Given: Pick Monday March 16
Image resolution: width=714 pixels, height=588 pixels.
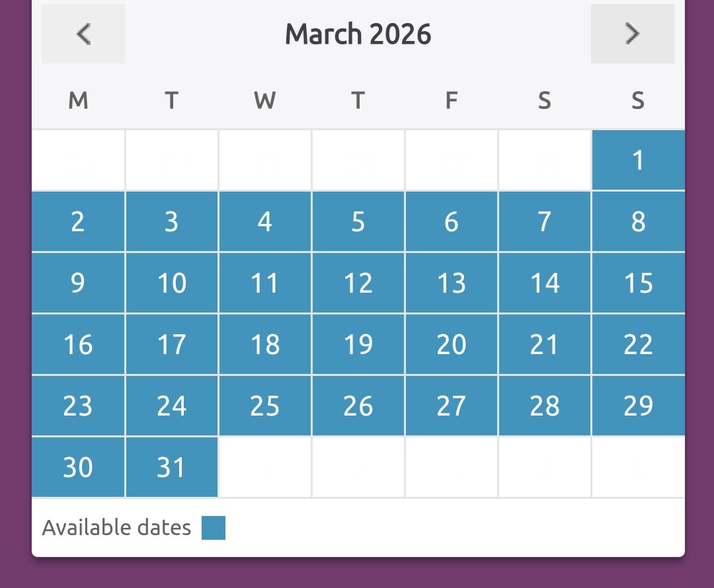Looking at the screenshot, I should click(78, 345).
